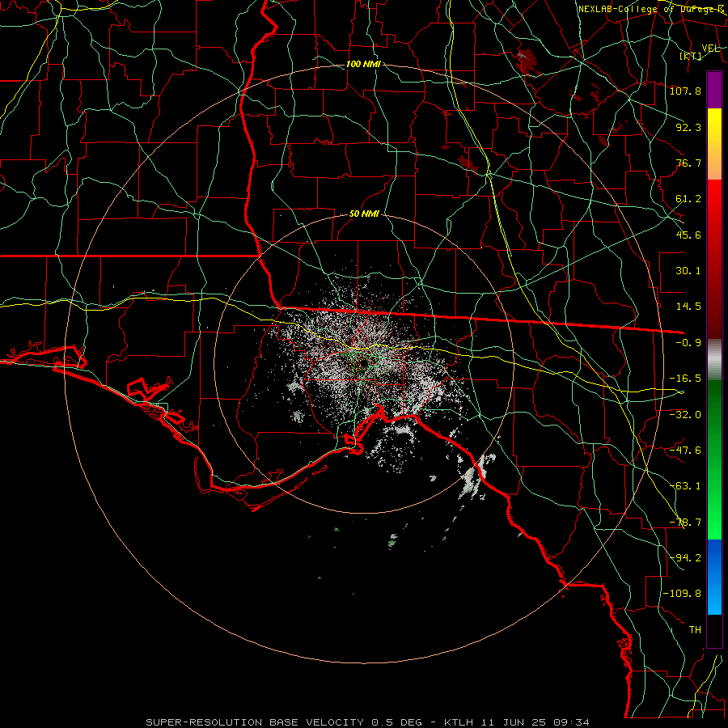The image size is (728, 728).
Task: Click the Super-Resolution Base Velocity caption text
Action: pos(367,722)
